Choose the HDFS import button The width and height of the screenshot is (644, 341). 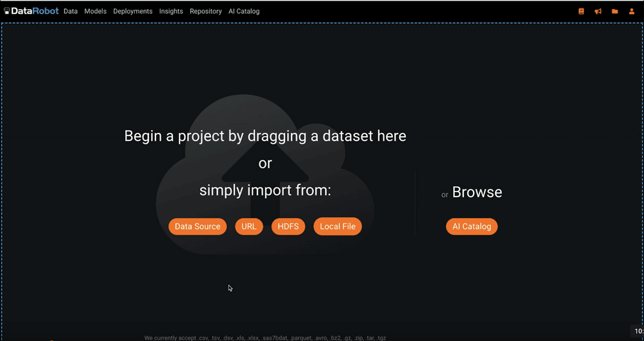click(x=288, y=226)
